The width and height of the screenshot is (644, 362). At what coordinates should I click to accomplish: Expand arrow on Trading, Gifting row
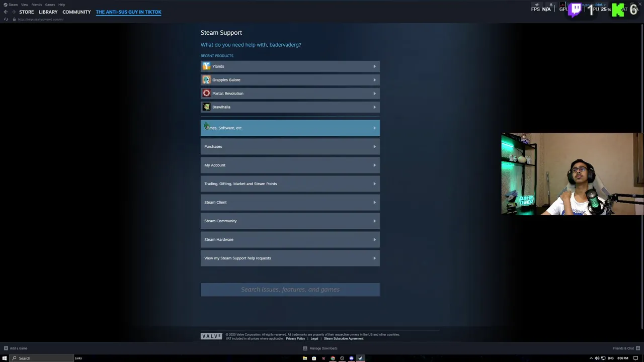click(374, 184)
